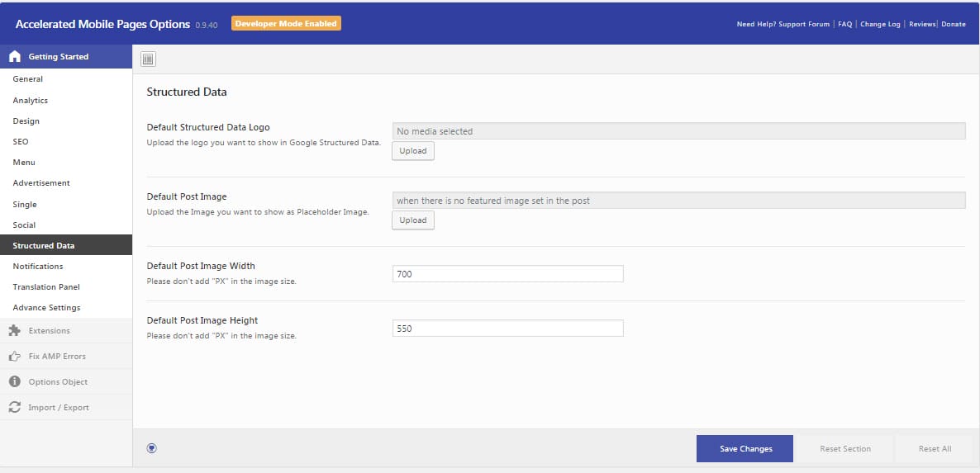The width and height of the screenshot is (980, 473).
Task: Switch to the Design settings section
Action: [x=26, y=121]
